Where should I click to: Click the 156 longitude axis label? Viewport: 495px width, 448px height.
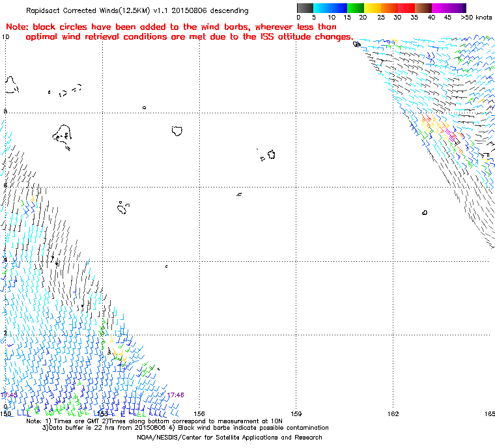click(x=199, y=413)
